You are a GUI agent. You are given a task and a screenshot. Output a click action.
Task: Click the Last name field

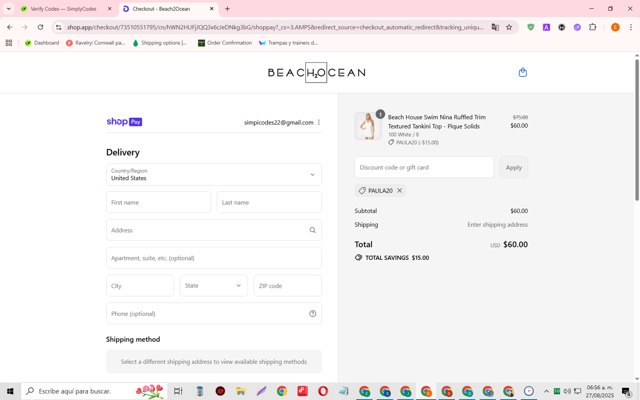(x=269, y=202)
